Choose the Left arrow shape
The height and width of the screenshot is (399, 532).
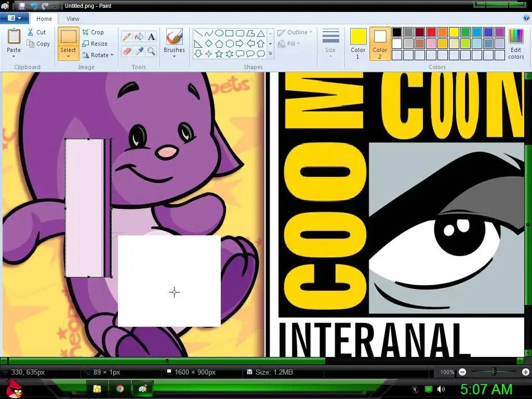250,44
